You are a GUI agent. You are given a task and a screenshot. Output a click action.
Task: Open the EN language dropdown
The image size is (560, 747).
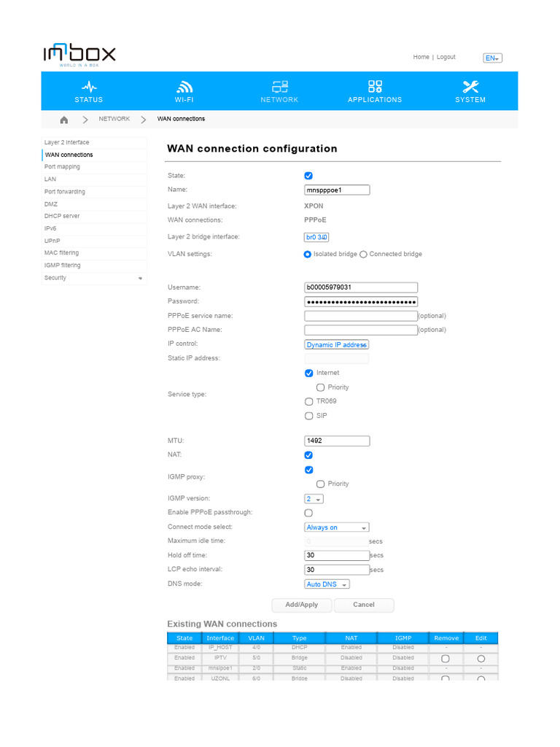(x=492, y=58)
